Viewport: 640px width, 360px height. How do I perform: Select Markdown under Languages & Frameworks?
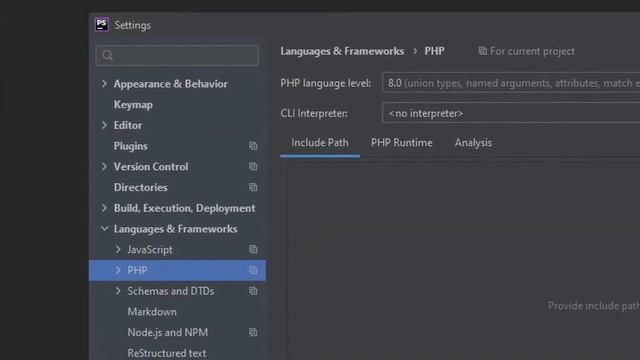[x=152, y=312]
